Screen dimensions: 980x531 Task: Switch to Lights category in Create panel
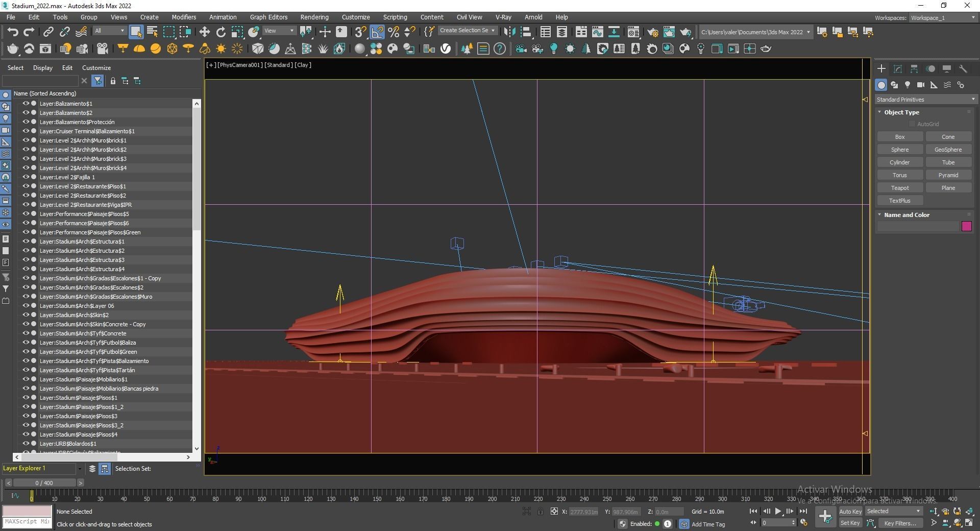coord(908,85)
